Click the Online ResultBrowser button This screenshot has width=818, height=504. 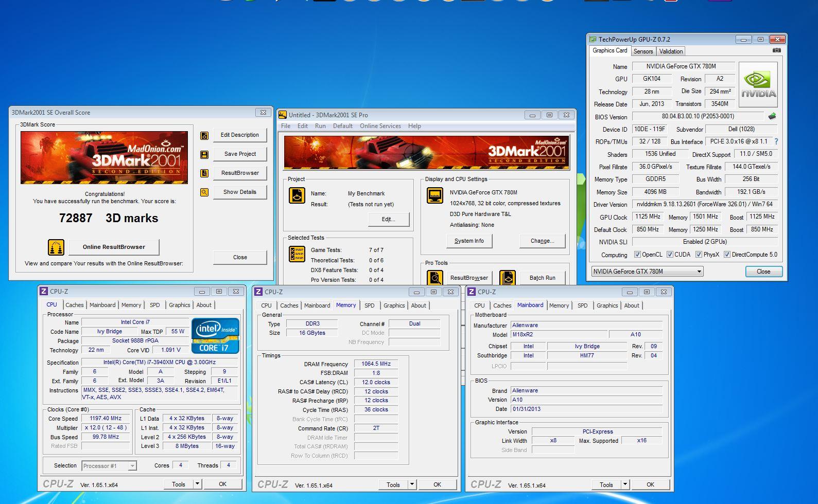pos(114,247)
